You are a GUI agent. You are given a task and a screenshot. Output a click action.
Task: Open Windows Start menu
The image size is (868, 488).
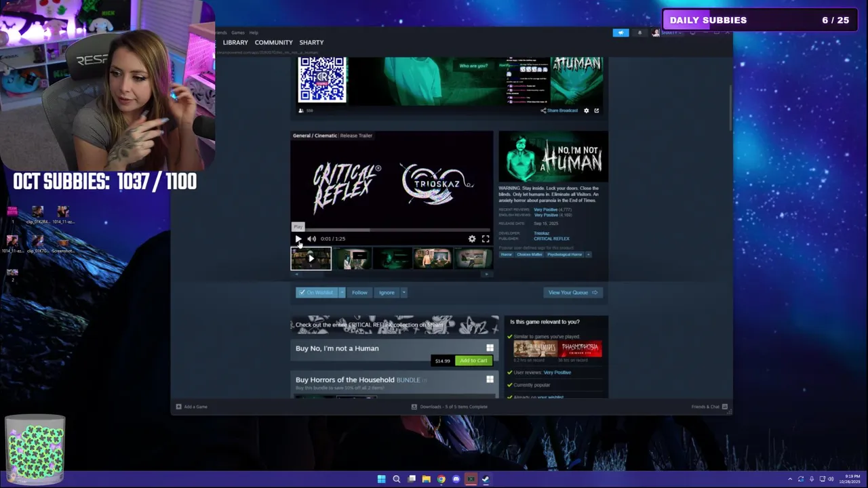381,479
